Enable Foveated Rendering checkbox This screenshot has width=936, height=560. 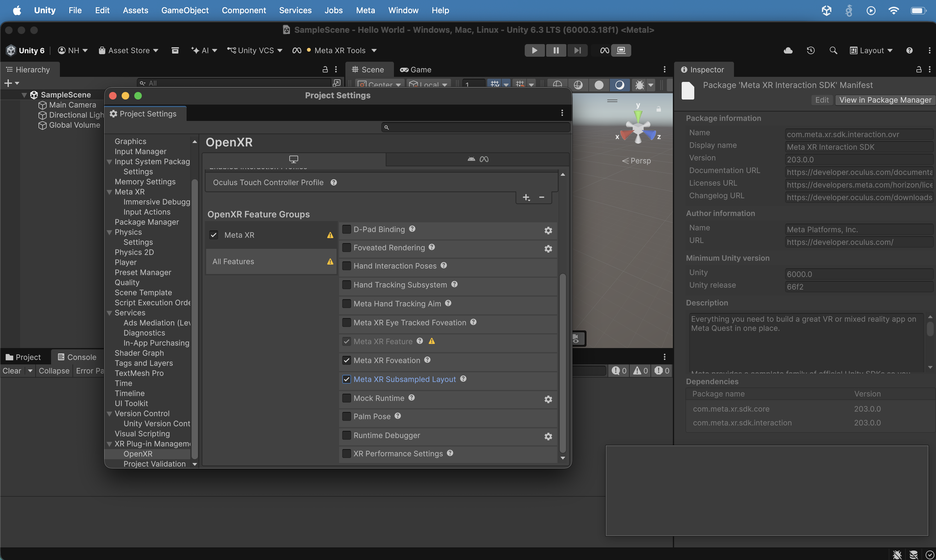[346, 248]
